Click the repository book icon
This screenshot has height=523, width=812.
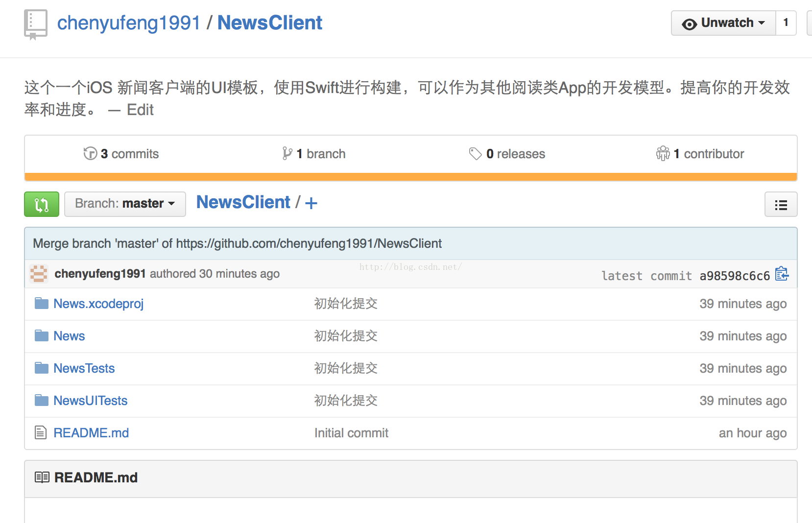(x=36, y=24)
